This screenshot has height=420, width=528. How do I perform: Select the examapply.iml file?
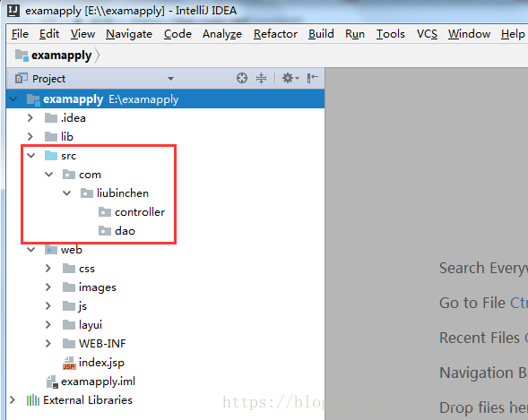[x=98, y=381]
